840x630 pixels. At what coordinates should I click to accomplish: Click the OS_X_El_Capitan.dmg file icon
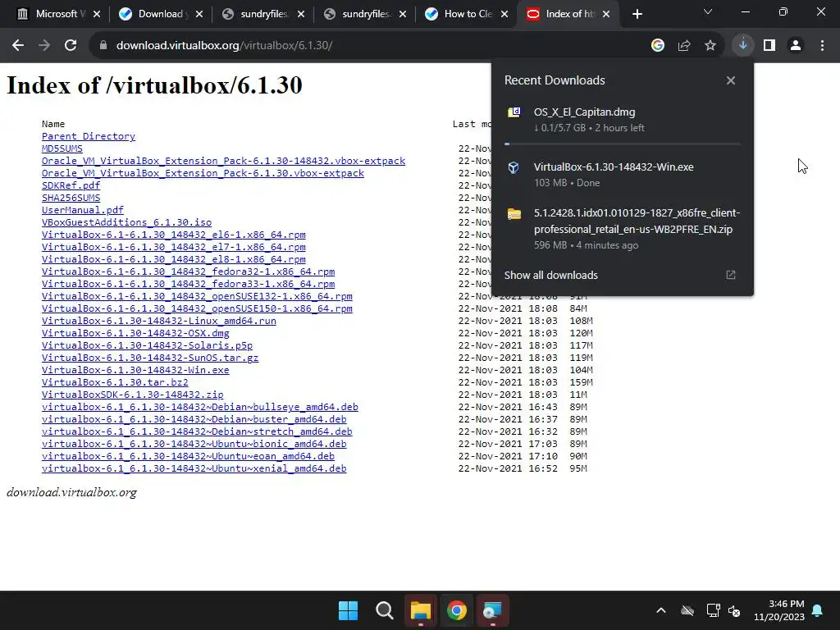pyautogui.click(x=514, y=112)
